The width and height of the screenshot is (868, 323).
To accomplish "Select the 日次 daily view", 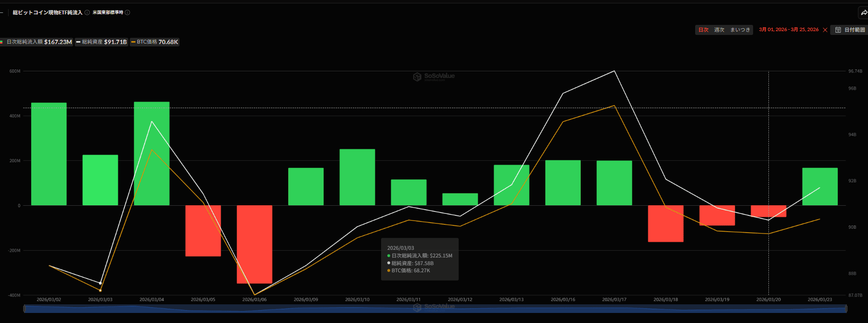I will [x=703, y=30].
